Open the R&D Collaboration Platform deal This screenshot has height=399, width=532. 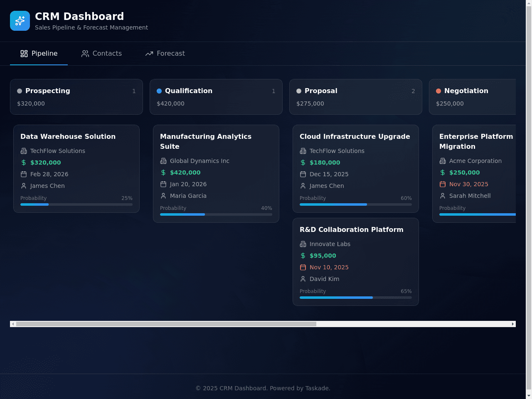(356, 262)
